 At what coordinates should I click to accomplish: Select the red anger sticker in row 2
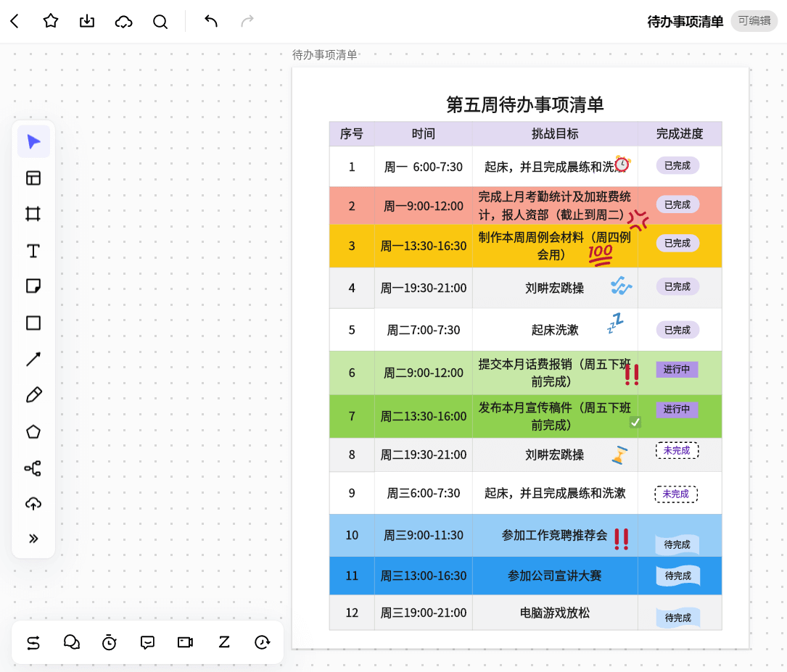point(638,220)
